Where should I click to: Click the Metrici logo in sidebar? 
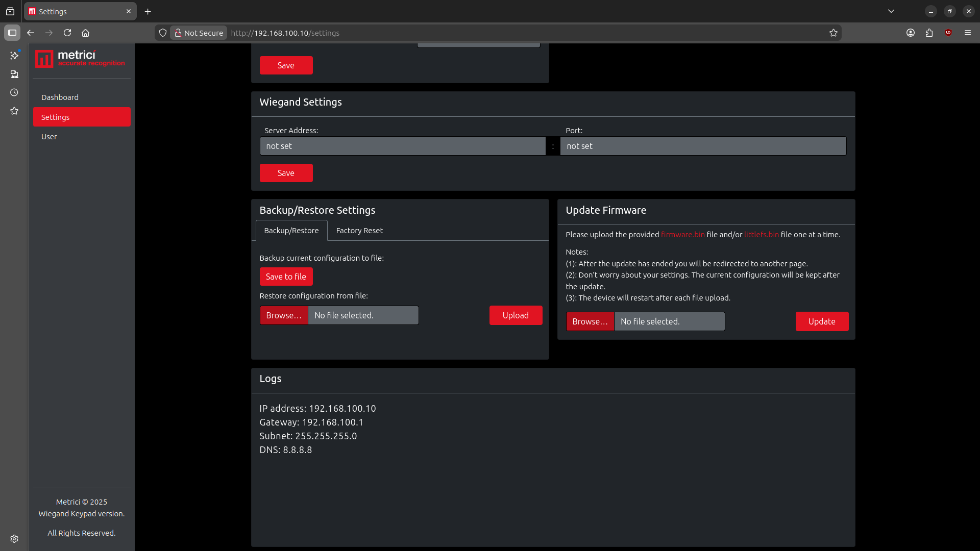tap(80, 59)
